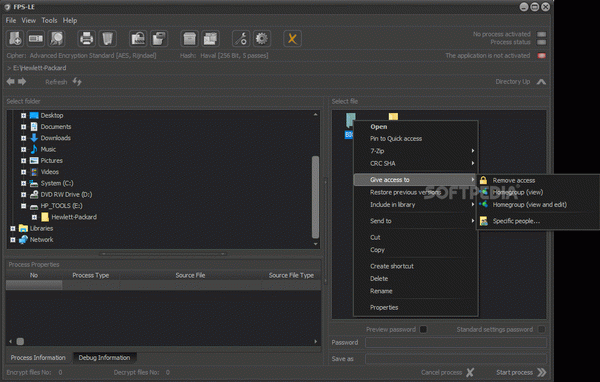600x382 pixels.
Task: Click the trash bin toolbar icon
Action: pos(108,39)
